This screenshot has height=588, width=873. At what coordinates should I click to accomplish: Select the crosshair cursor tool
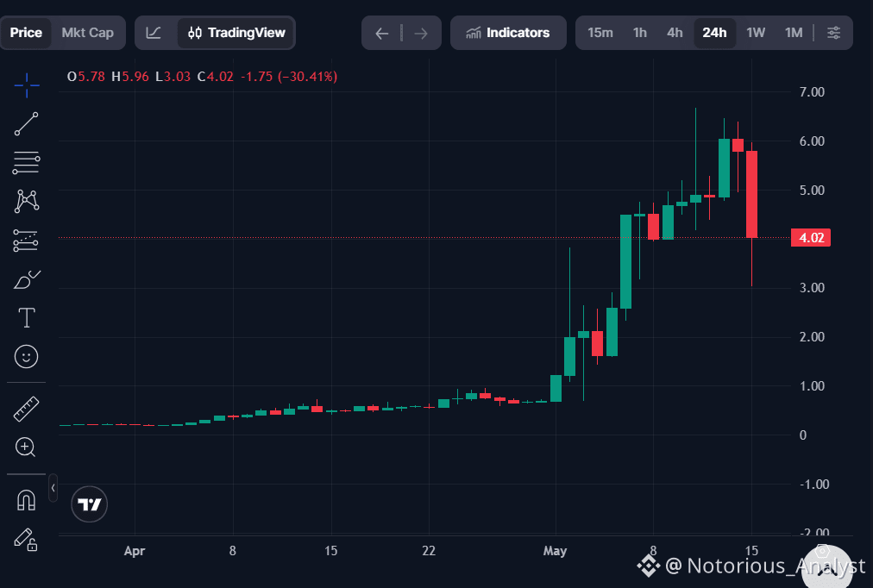pyautogui.click(x=26, y=85)
